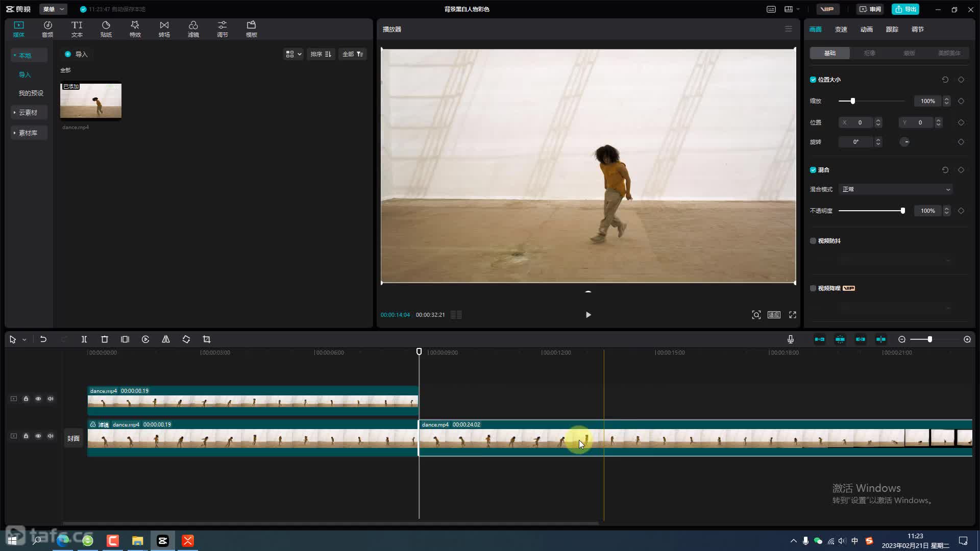This screenshot has height=551, width=980.
Task: Open the 混合模式 正常 dropdown
Action: [x=896, y=189]
